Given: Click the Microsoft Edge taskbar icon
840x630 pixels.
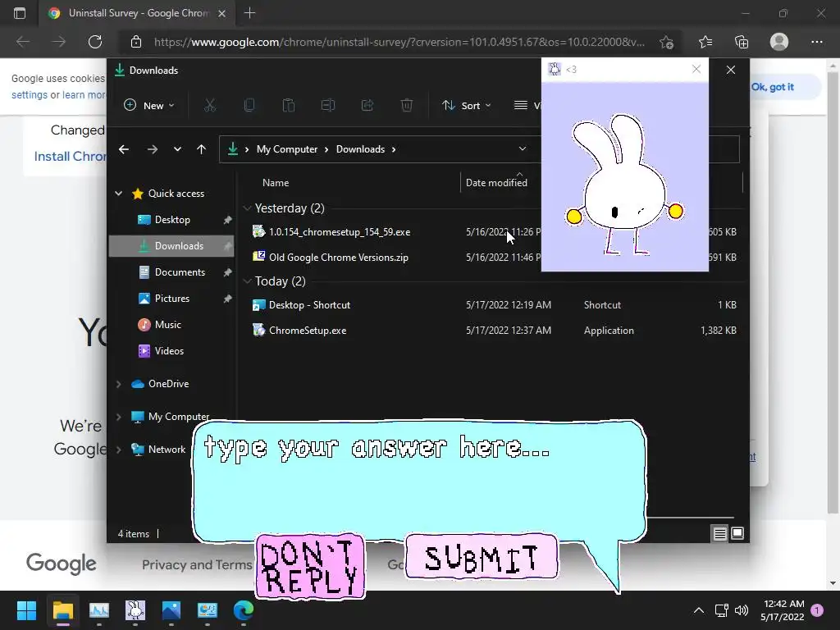Looking at the screenshot, I should tap(244, 610).
